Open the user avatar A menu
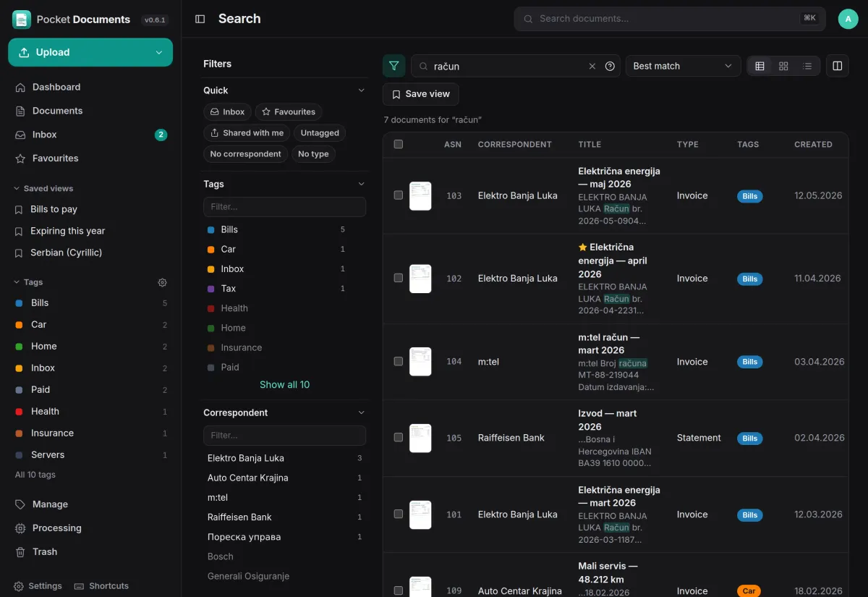This screenshot has height=597, width=868. pos(848,19)
